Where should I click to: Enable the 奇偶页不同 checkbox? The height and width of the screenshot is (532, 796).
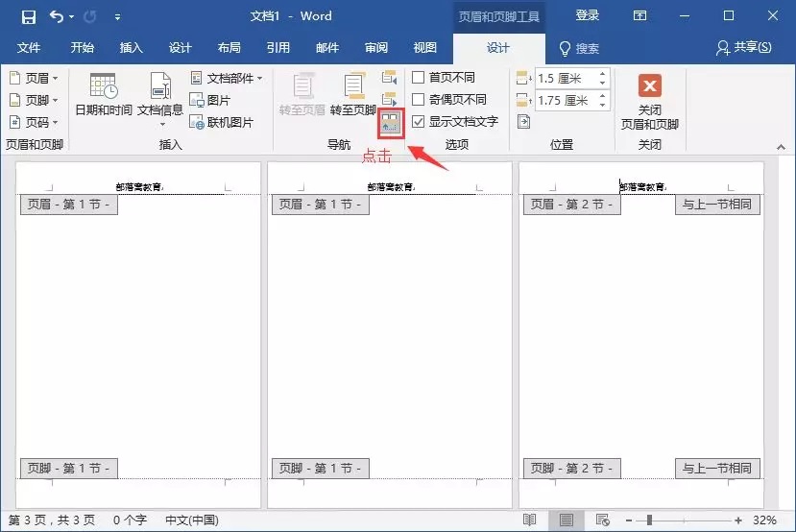click(x=418, y=100)
